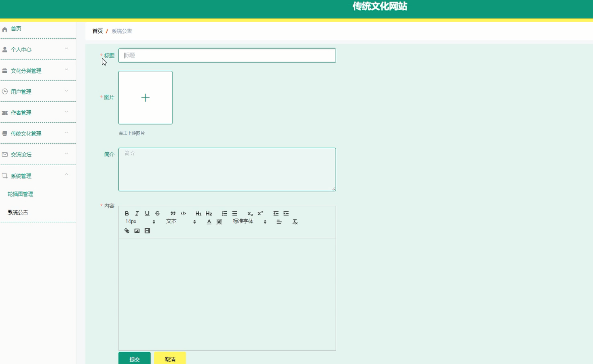Increase the text indent
This screenshot has height=364, width=593.
(x=286, y=213)
